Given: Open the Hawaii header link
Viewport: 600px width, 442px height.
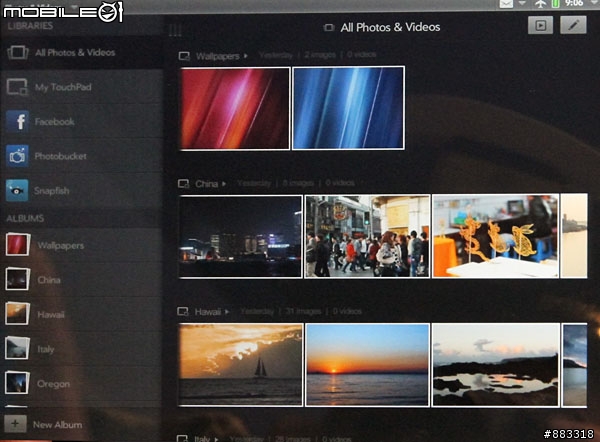Looking at the screenshot, I should point(208,312).
